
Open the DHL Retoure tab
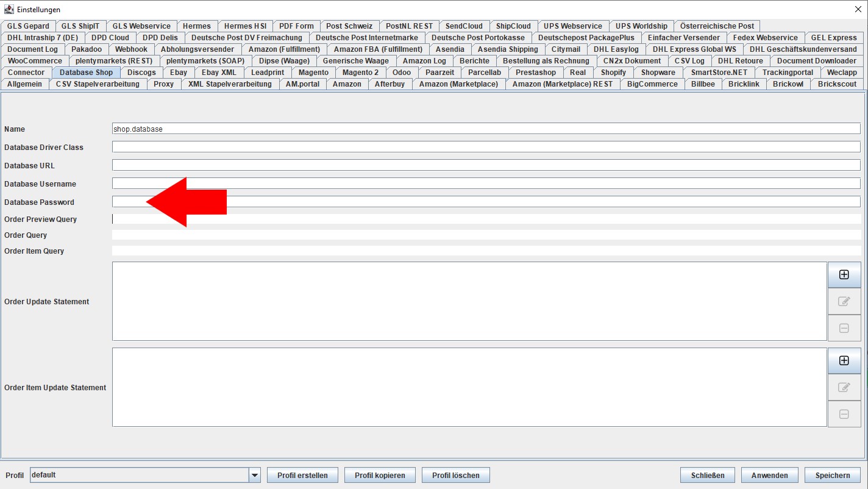click(740, 61)
